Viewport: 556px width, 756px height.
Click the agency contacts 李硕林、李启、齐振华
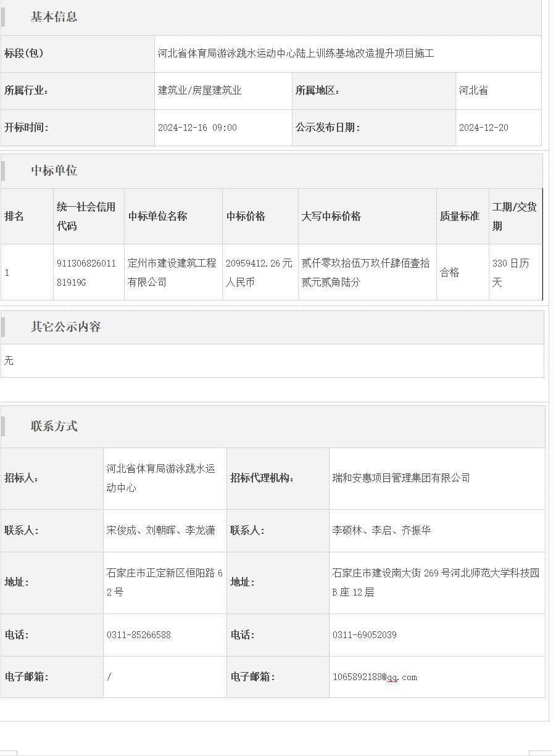pyautogui.click(x=381, y=530)
